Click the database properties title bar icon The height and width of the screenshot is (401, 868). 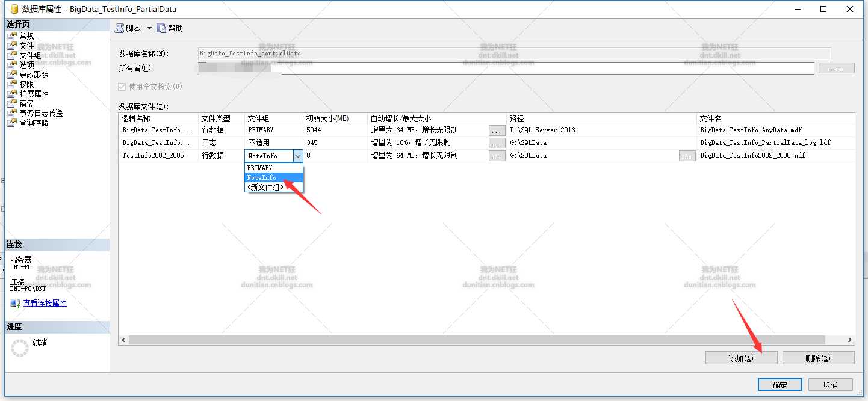click(x=14, y=9)
